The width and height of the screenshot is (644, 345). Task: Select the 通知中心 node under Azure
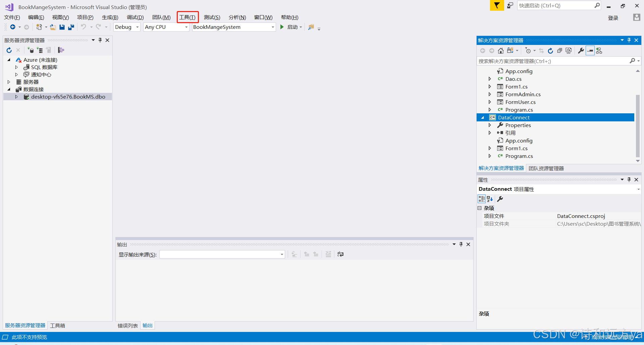(41, 75)
